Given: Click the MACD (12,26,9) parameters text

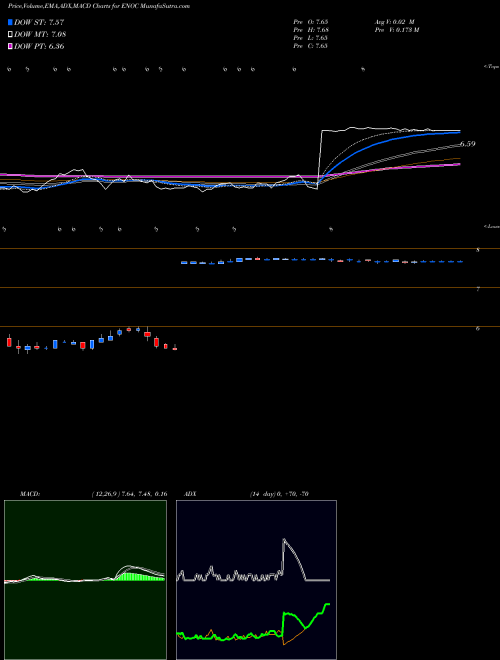Looking at the screenshot, I should [130, 494].
